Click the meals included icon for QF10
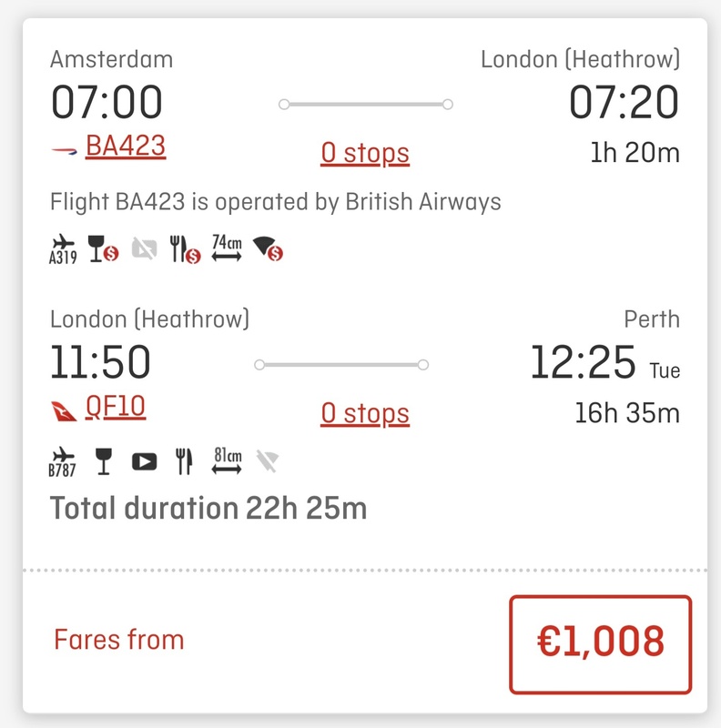721x728 pixels. click(x=184, y=461)
